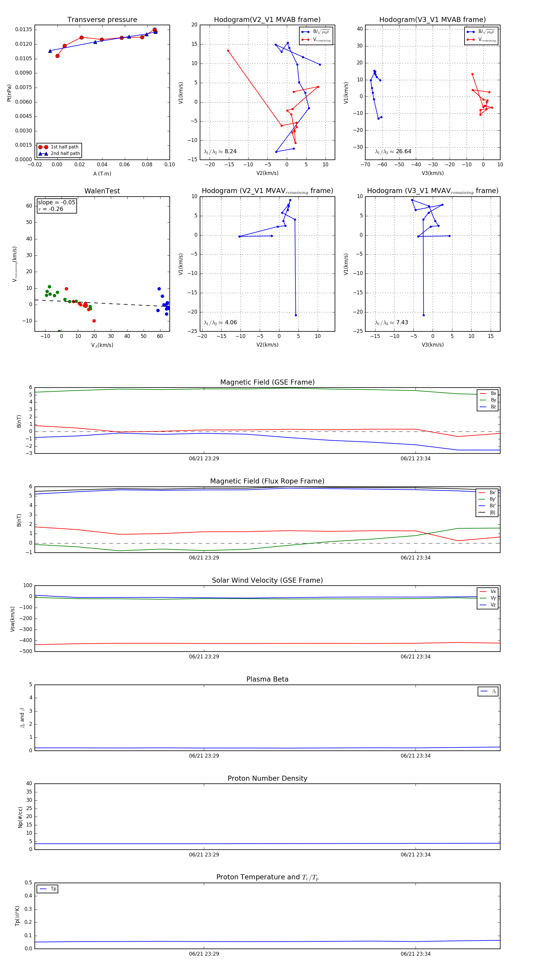Screen dimensions: 535x980
Task: Select the 'Proton Number Density' title
Action: [x=267, y=778]
